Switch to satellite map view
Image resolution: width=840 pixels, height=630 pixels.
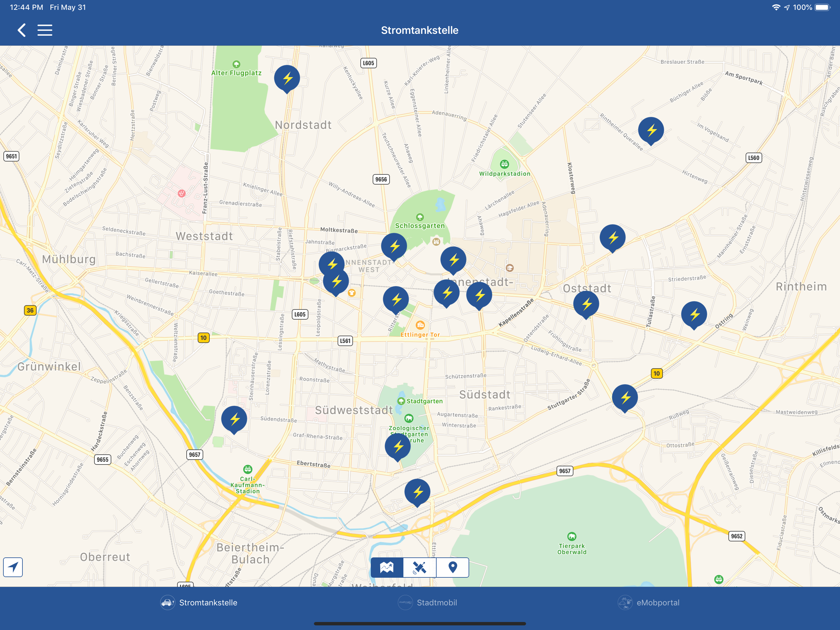coord(420,567)
